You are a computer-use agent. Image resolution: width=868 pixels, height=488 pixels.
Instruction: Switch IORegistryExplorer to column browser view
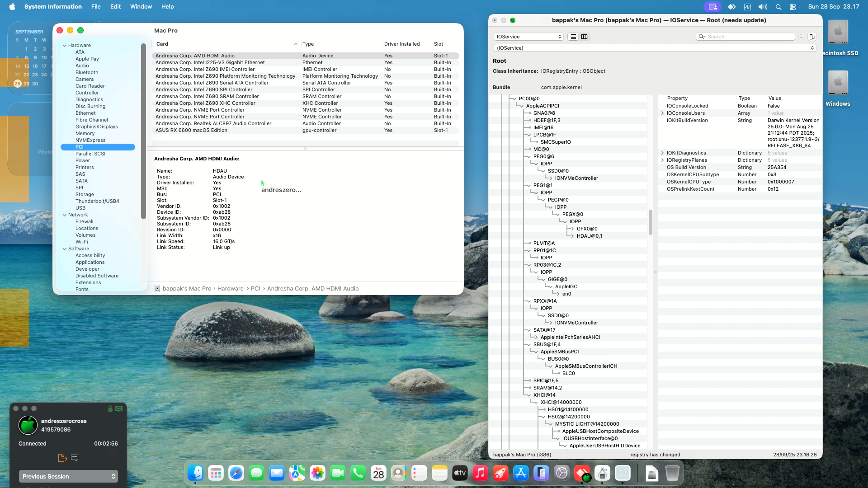point(584,37)
